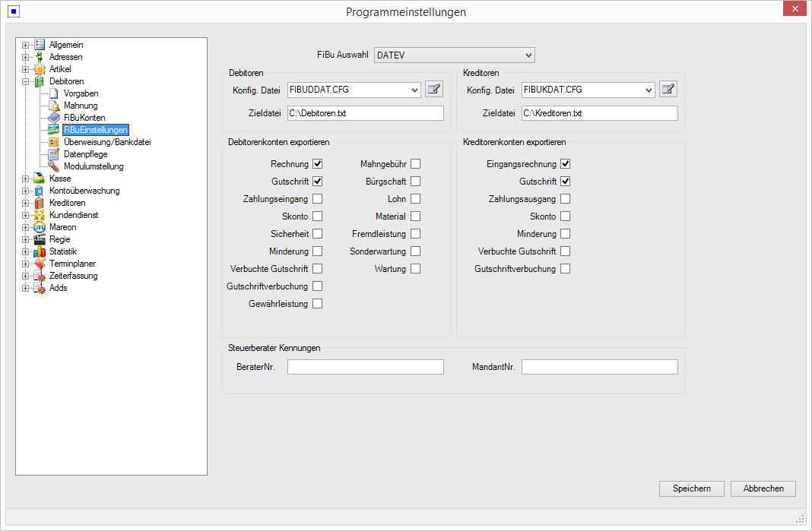Open the Kreditoren Konfig. Datei dropdown
Viewport: 812px width, 531px height.
pos(649,90)
